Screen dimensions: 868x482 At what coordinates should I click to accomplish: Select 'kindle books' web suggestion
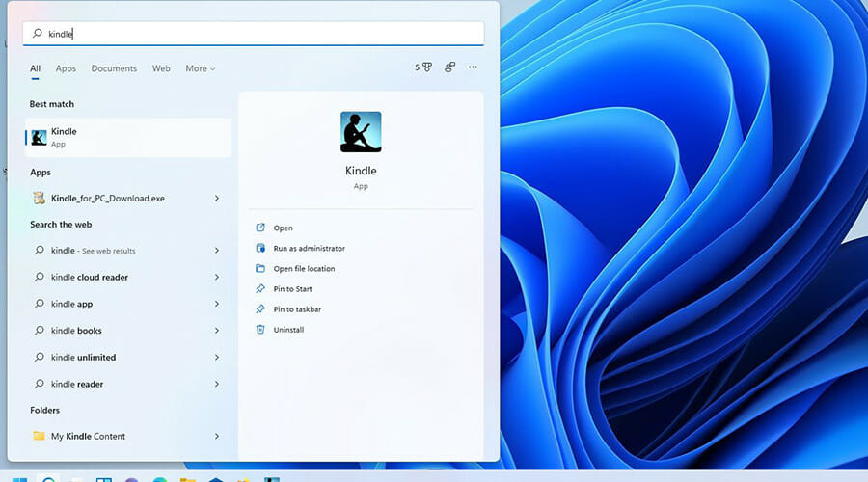[128, 331]
